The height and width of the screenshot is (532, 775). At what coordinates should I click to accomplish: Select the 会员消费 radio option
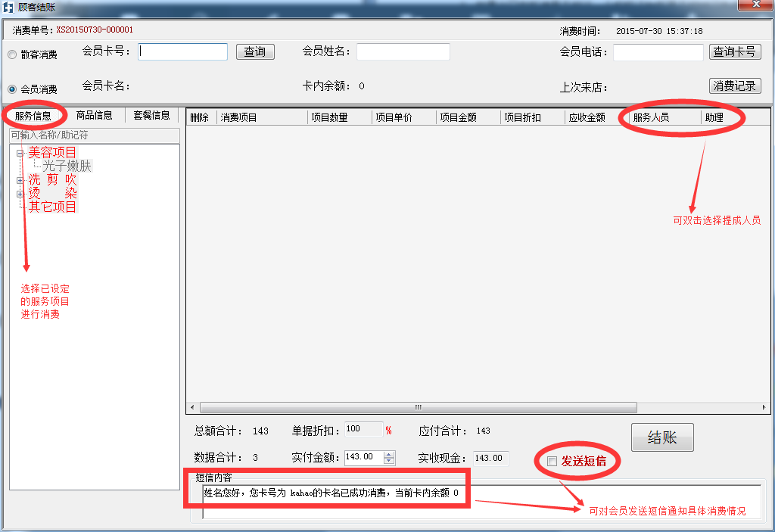click(11, 87)
